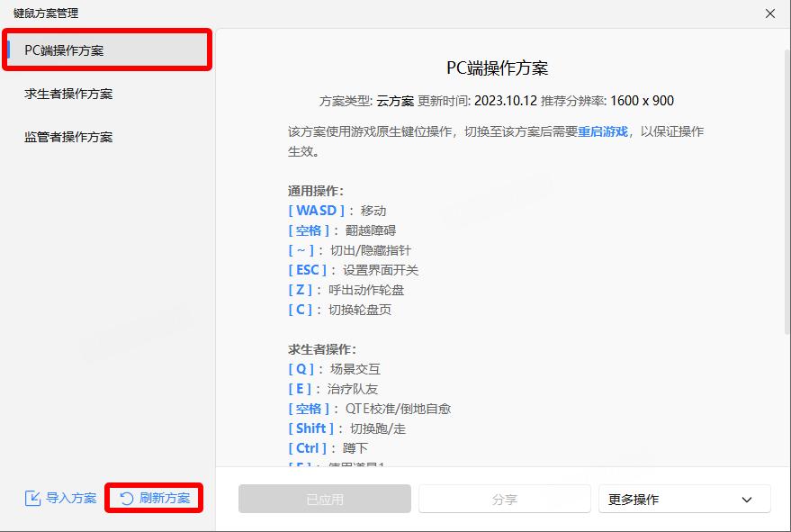Close the 键鼠方案管理 window

click(x=769, y=14)
